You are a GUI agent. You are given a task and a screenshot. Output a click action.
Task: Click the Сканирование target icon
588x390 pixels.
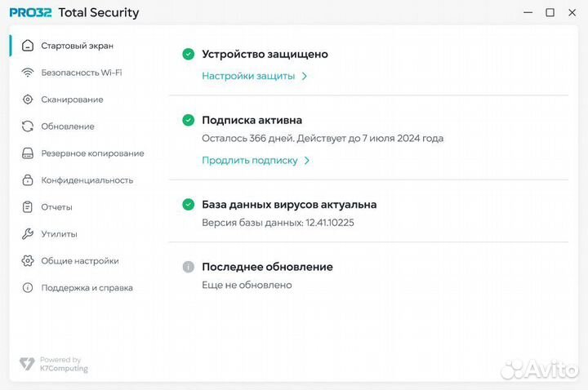click(x=28, y=100)
